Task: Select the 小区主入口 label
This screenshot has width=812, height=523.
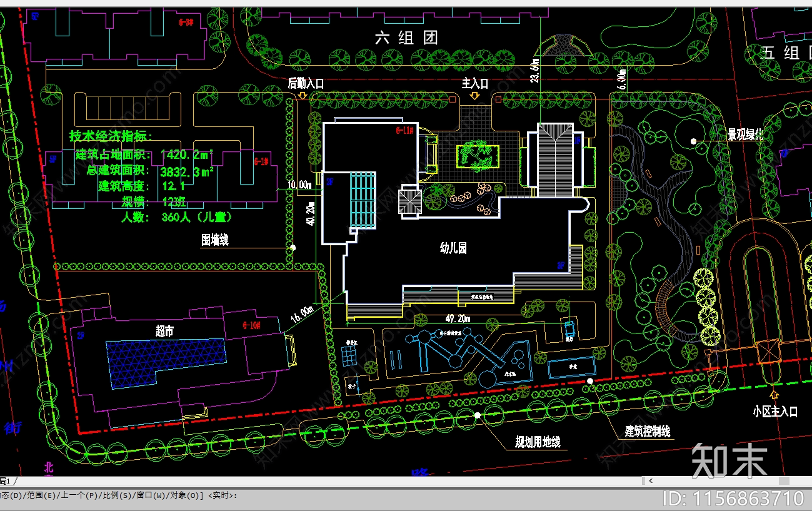Action: coord(775,412)
